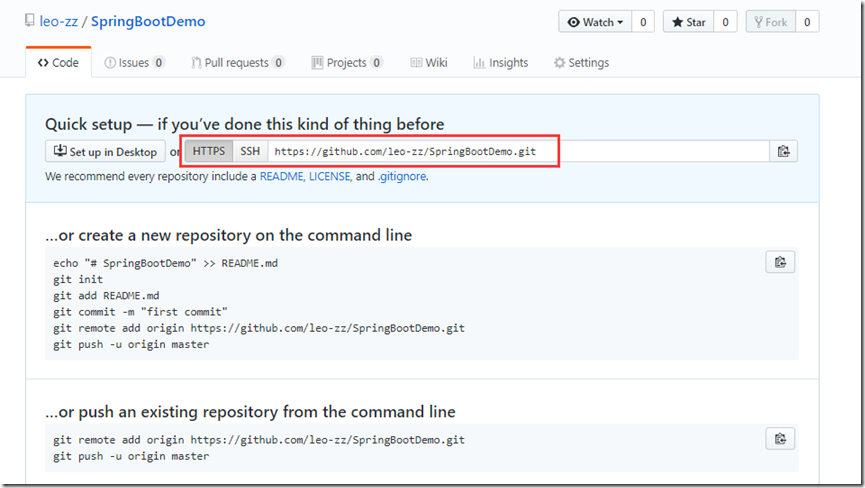Copy the quick setup repository URL
The width and height of the screenshot is (865, 488).
pos(783,152)
